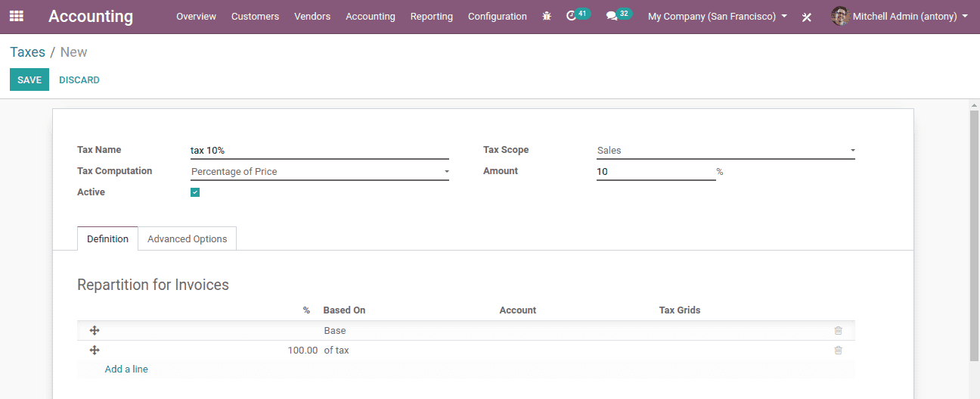The image size is (980, 399).
Task: Switch to the Definition tab
Action: click(x=107, y=238)
